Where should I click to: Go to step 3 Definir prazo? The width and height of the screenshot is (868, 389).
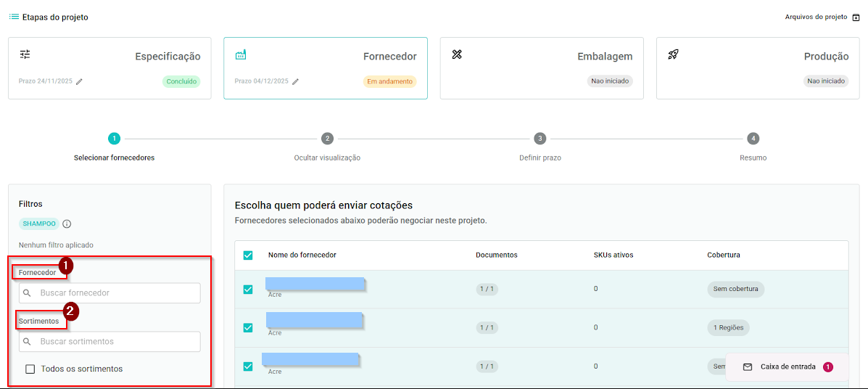pos(540,139)
